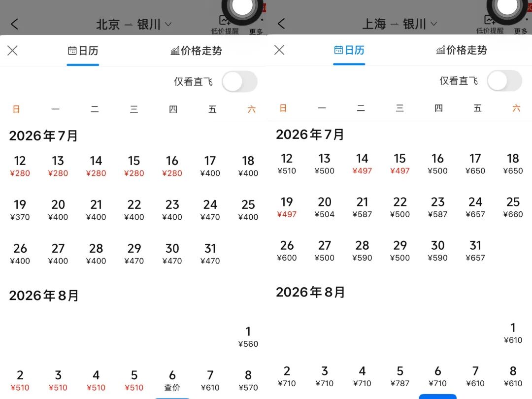Select August 2 at ¥510 from 北京
The width and height of the screenshot is (532, 399).
[20, 381]
